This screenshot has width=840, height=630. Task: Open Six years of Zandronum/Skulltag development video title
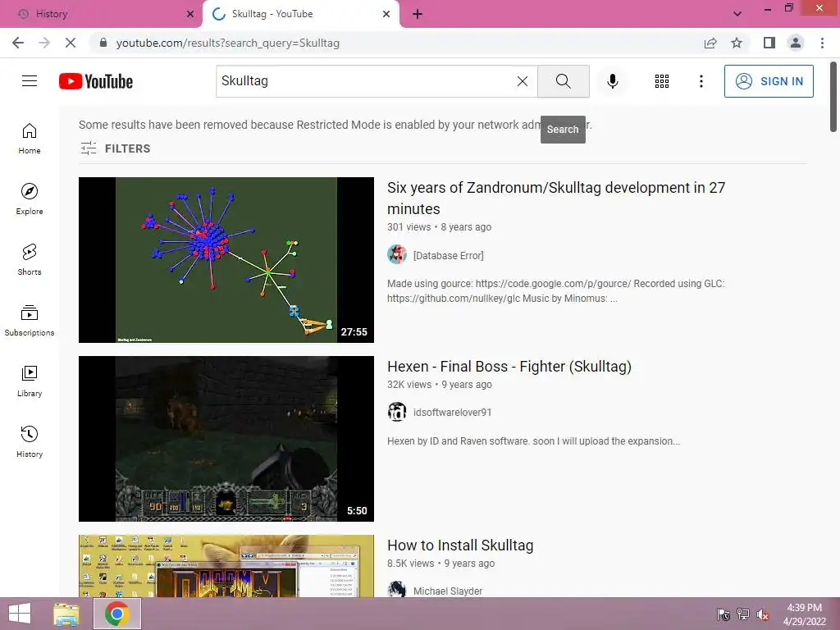point(556,199)
